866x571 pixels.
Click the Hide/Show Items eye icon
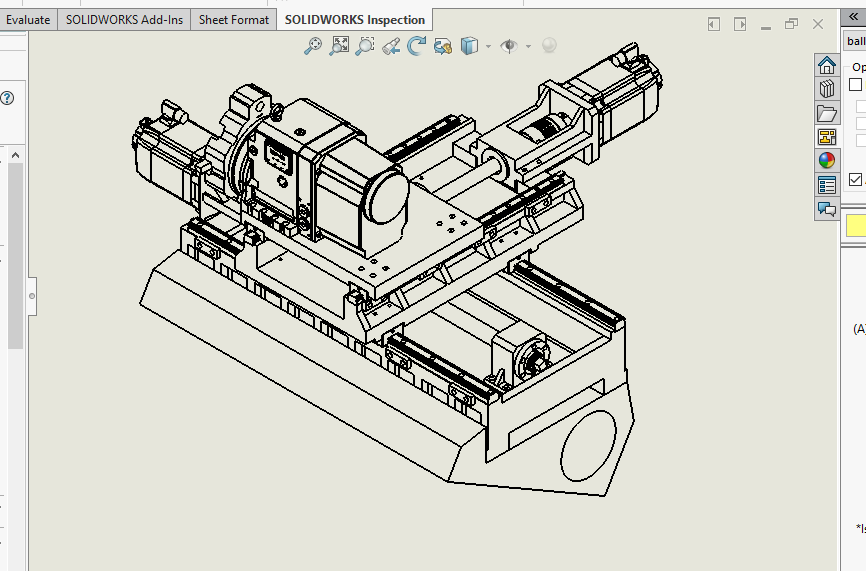click(509, 46)
